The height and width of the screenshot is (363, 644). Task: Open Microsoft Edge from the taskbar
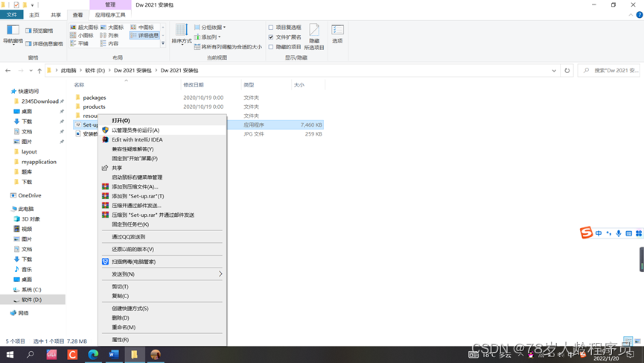coord(93,354)
